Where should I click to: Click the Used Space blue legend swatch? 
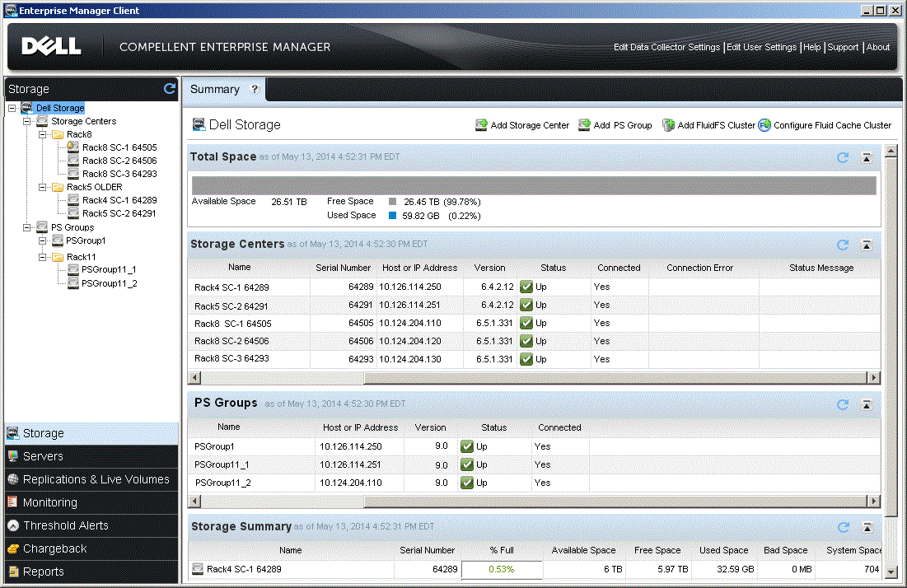click(392, 216)
